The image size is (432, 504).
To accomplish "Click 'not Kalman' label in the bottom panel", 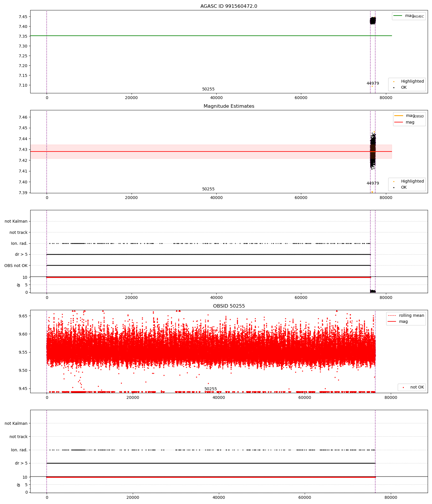I will (x=16, y=423).
